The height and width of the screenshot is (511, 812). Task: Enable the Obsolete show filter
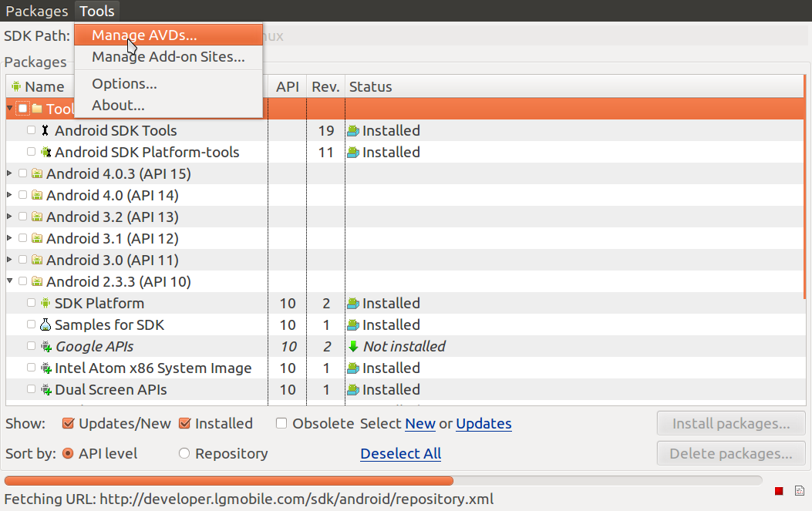point(281,423)
